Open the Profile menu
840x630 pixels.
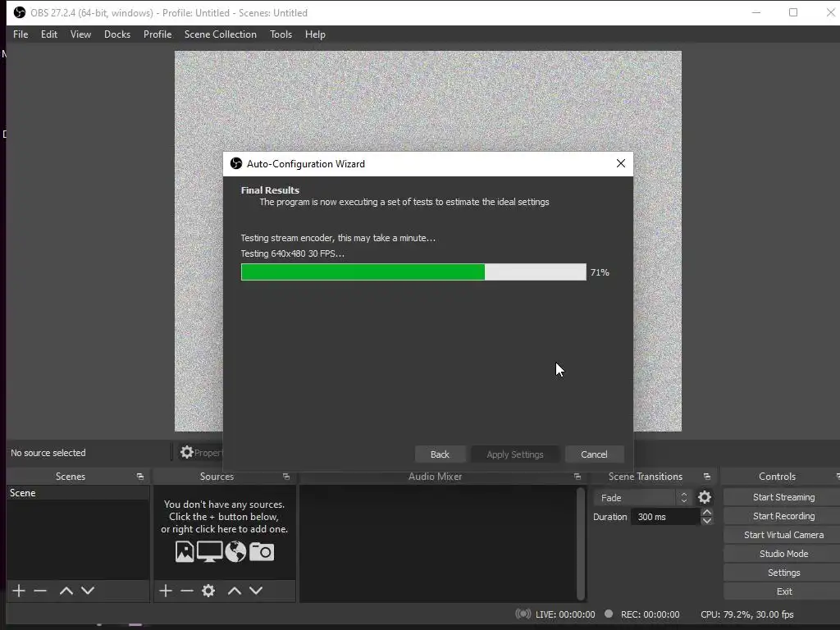(157, 34)
